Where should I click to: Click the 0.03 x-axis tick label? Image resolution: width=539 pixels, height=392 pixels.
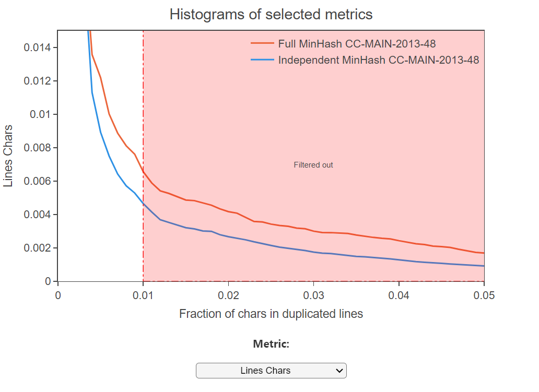313,295
